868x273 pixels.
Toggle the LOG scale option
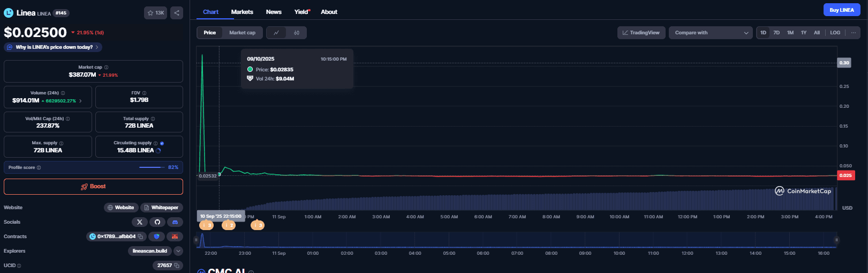point(835,33)
